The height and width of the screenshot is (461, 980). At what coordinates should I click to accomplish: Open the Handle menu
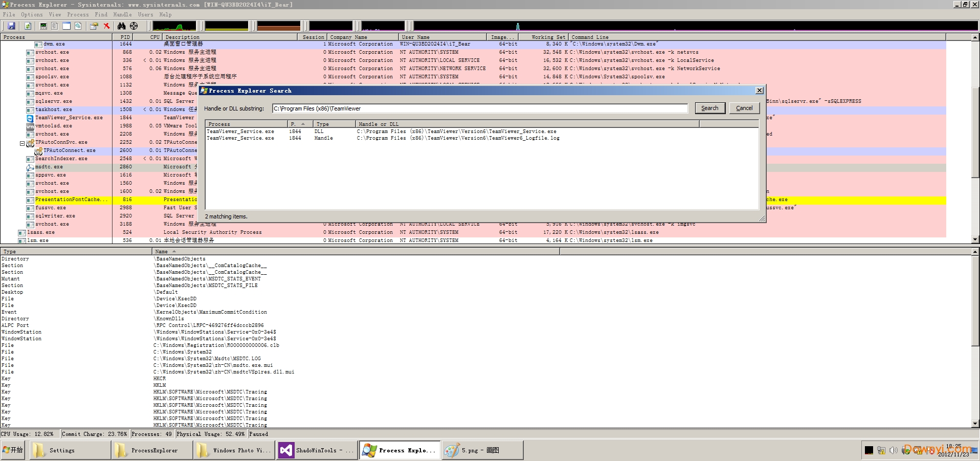(122, 14)
